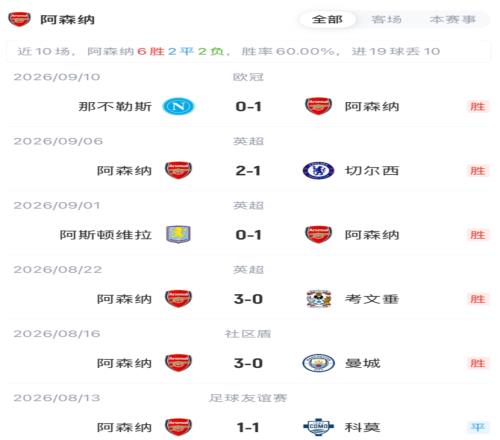Click the 平 result badge for 科莫 match
The image size is (500, 440).
pos(478,427)
